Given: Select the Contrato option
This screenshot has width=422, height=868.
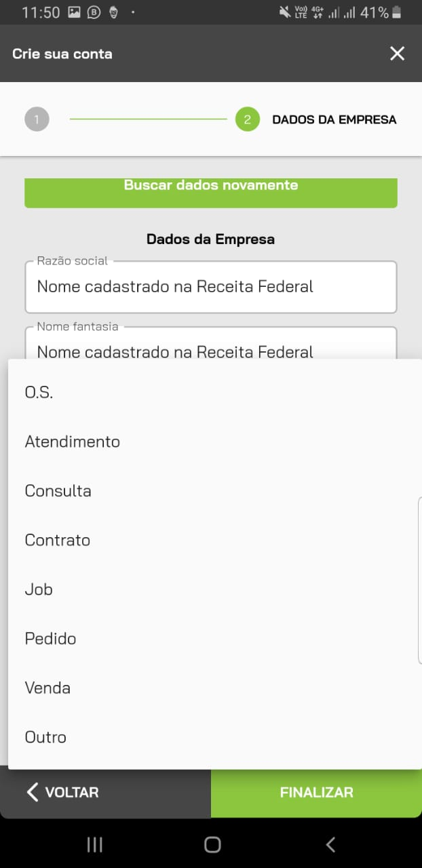Looking at the screenshot, I should point(57,540).
